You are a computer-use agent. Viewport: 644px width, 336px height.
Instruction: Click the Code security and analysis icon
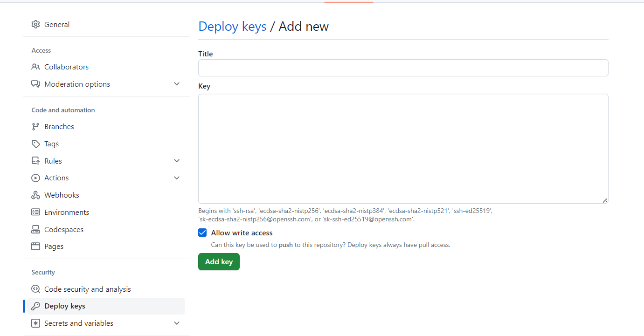coord(35,289)
